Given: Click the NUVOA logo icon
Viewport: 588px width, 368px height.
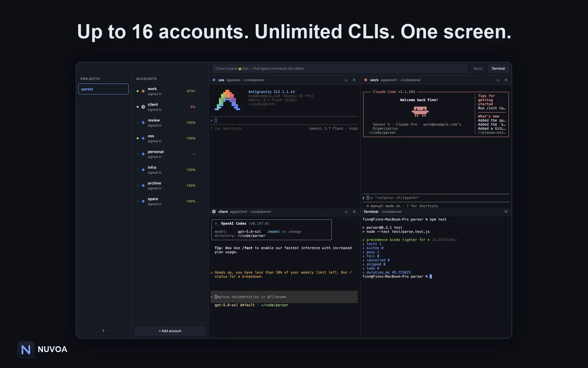Looking at the screenshot, I should point(26,350).
